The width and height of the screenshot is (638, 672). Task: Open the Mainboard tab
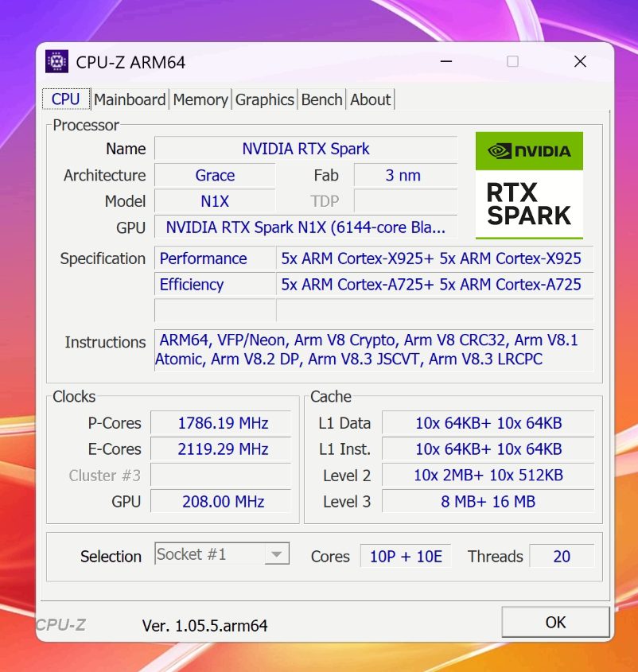tap(130, 99)
